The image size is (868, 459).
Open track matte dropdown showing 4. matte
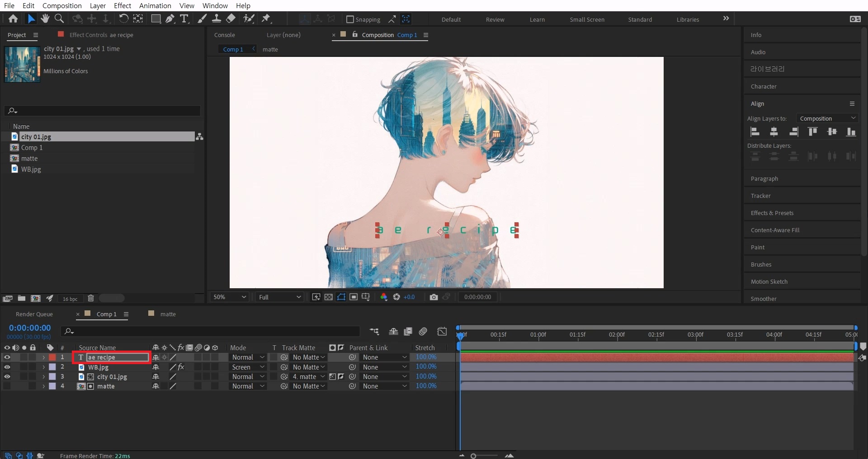coord(308,377)
